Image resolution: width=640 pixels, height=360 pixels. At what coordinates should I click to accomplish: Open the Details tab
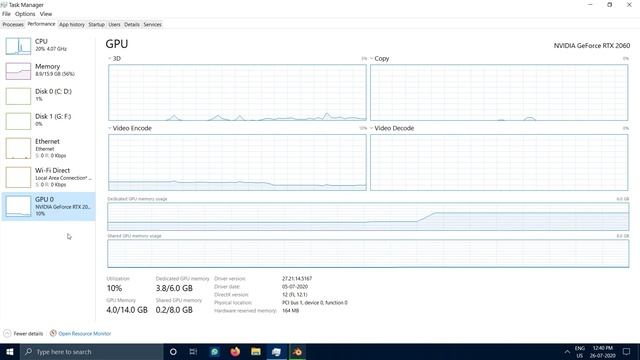click(x=132, y=24)
